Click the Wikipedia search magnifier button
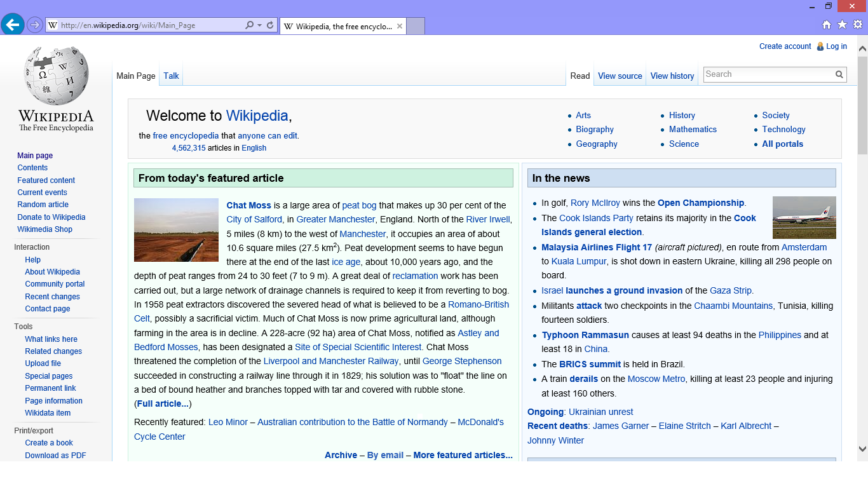This screenshot has height=488, width=868. click(839, 74)
